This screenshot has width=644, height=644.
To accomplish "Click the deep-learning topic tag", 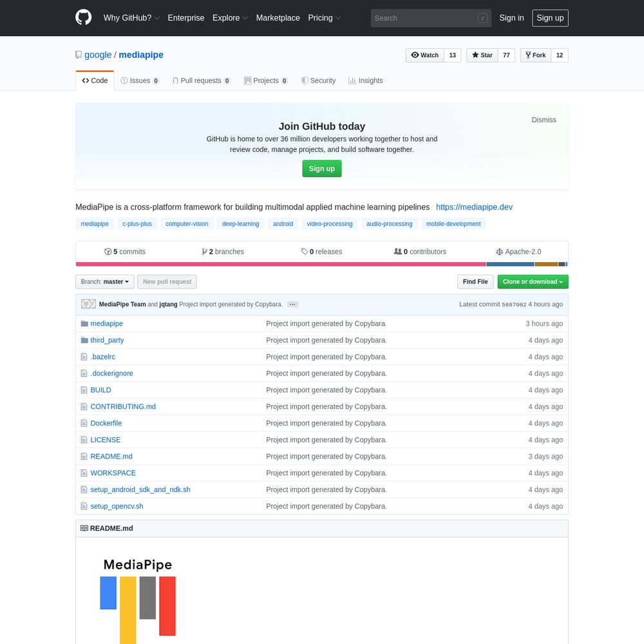I will tap(241, 224).
